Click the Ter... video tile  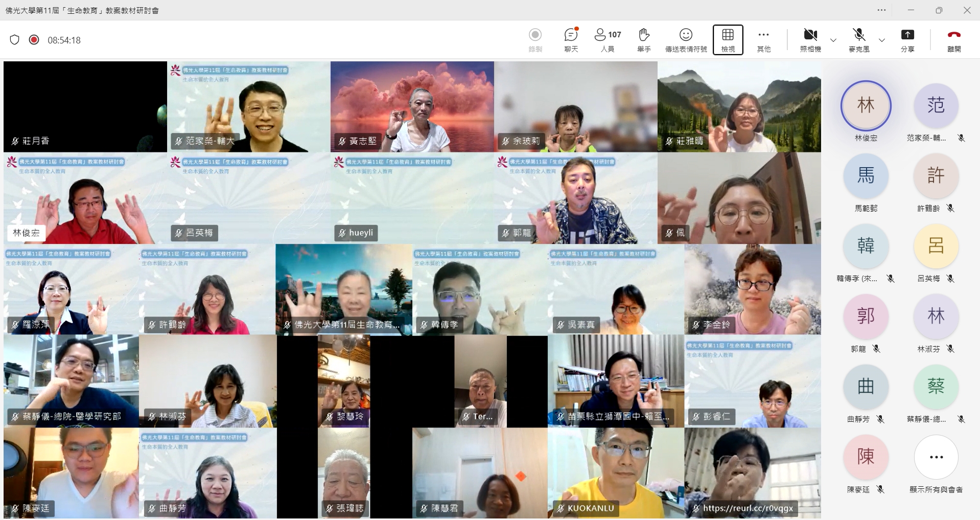pos(480,381)
